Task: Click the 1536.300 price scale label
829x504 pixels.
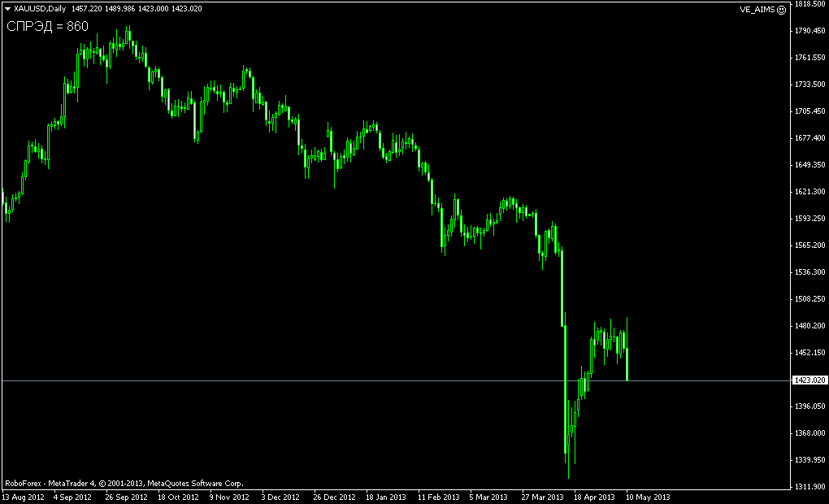Action: click(x=810, y=272)
